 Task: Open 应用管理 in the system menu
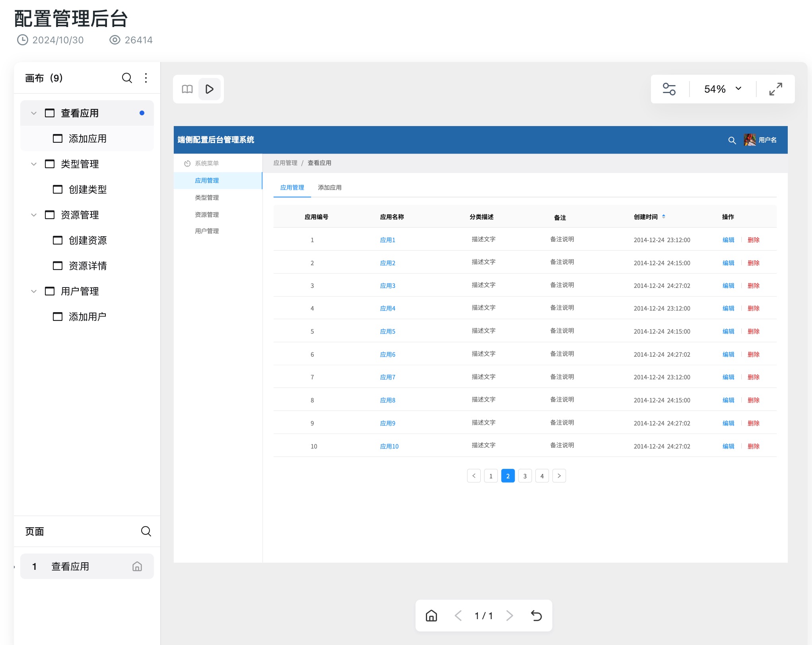218,181
